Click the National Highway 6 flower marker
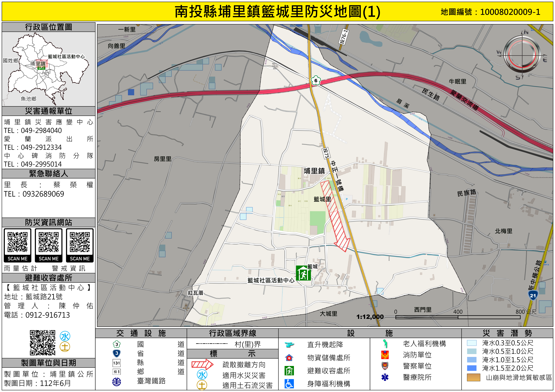 (x=316, y=81)
